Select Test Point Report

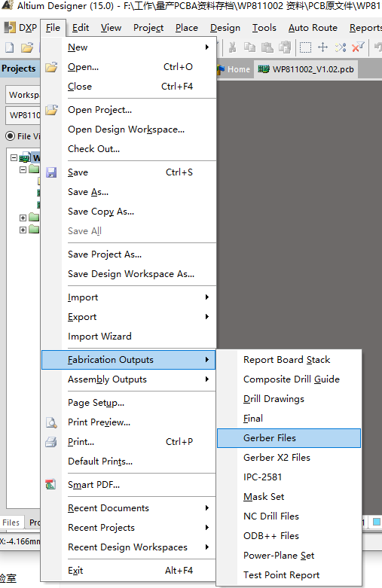(289, 575)
